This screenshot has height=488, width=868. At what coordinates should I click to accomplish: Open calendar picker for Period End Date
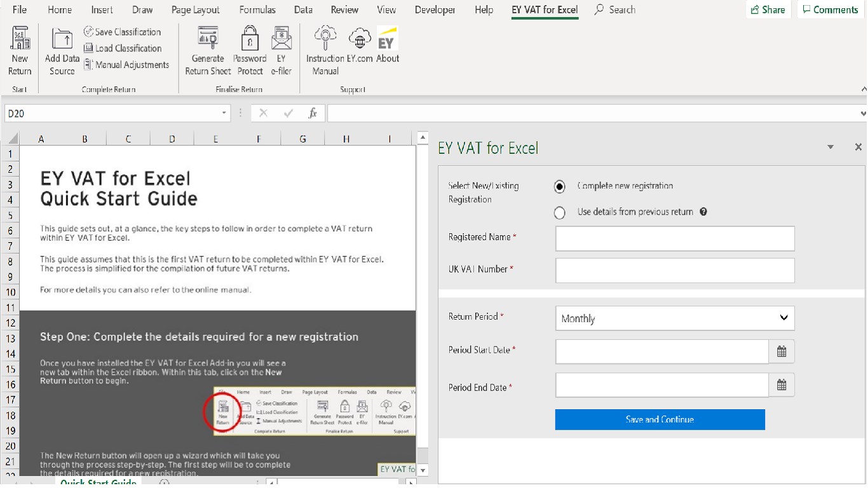point(782,385)
